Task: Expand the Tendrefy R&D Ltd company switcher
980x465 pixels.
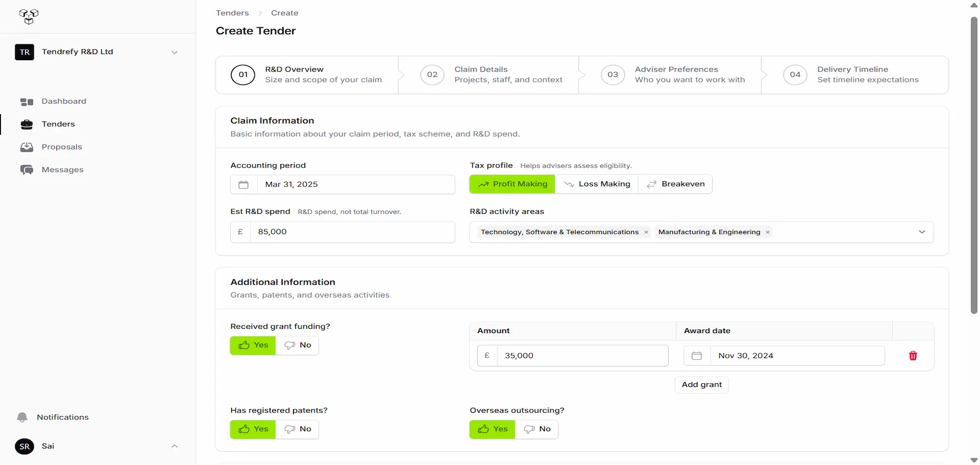Action: (x=174, y=52)
